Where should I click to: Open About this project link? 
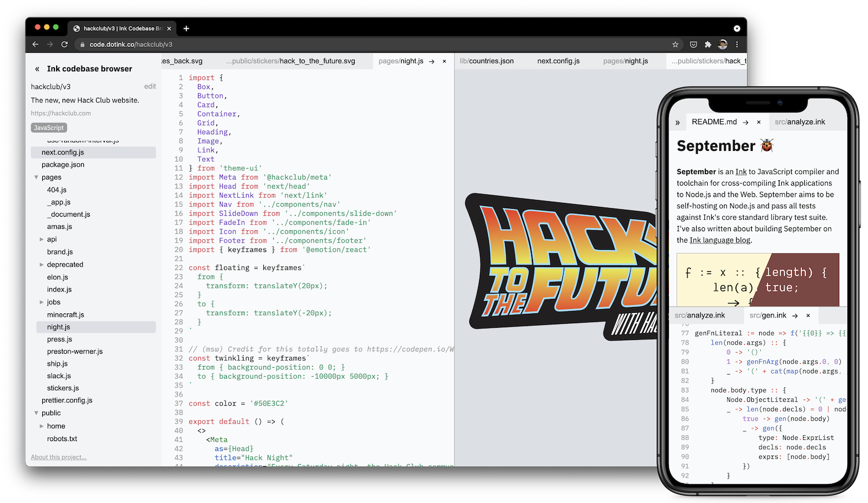pos(58,457)
